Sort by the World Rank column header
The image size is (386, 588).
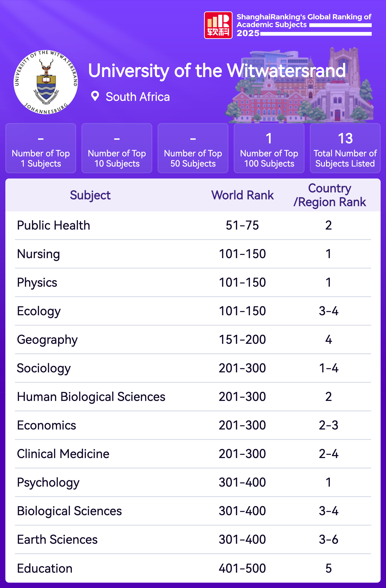click(242, 195)
